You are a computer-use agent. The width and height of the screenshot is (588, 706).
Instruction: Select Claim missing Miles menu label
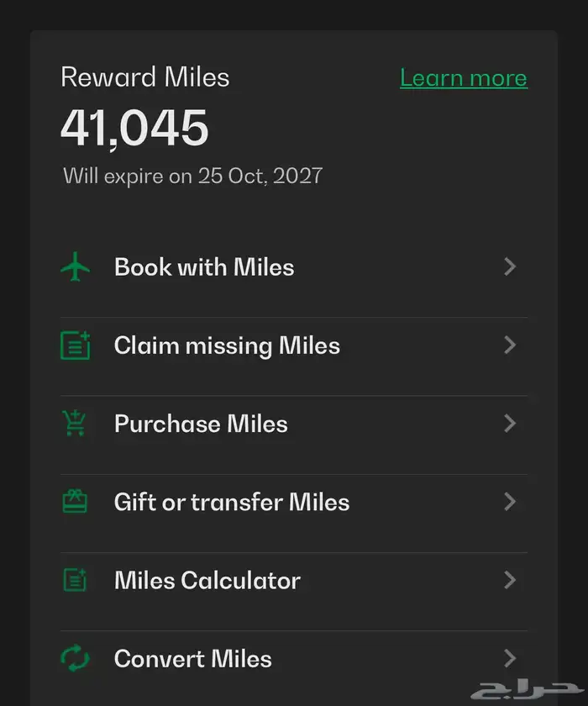coord(227,345)
